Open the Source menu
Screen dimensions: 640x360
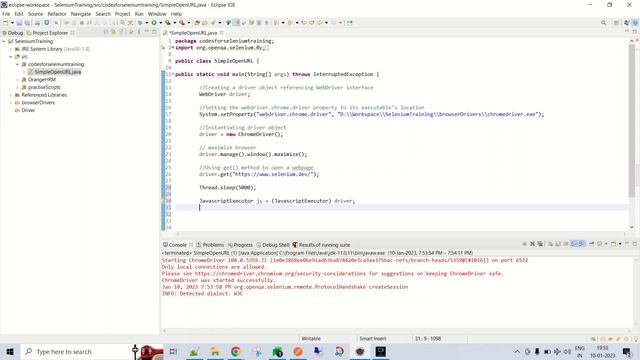(35, 14)
